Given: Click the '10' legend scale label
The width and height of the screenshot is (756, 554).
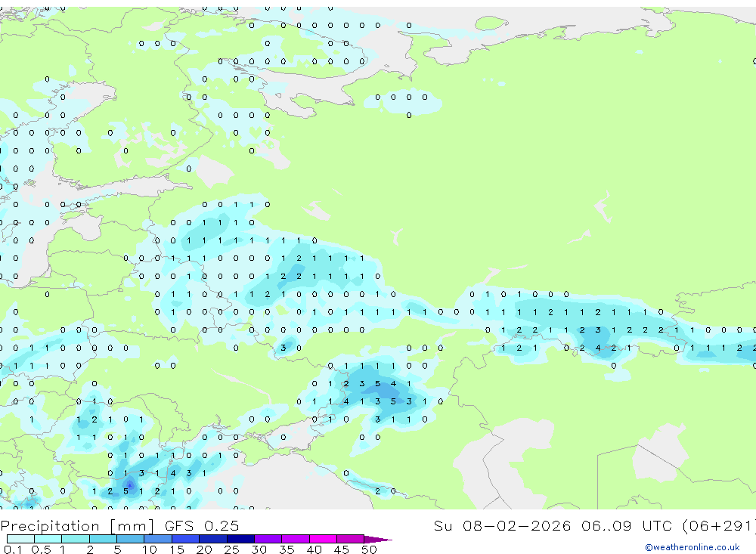Looking at the screenshot, I should pos(149,549).
